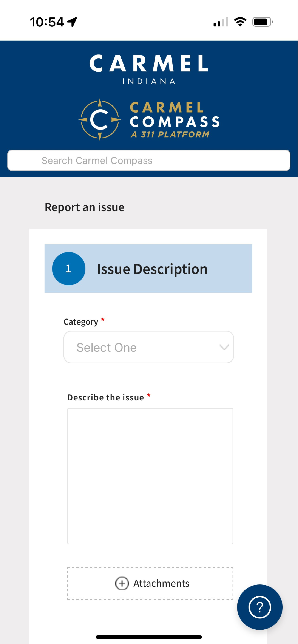Select step 1 Issue Description header
Viewport: 298px width, 644px height.
click(148, 268)
